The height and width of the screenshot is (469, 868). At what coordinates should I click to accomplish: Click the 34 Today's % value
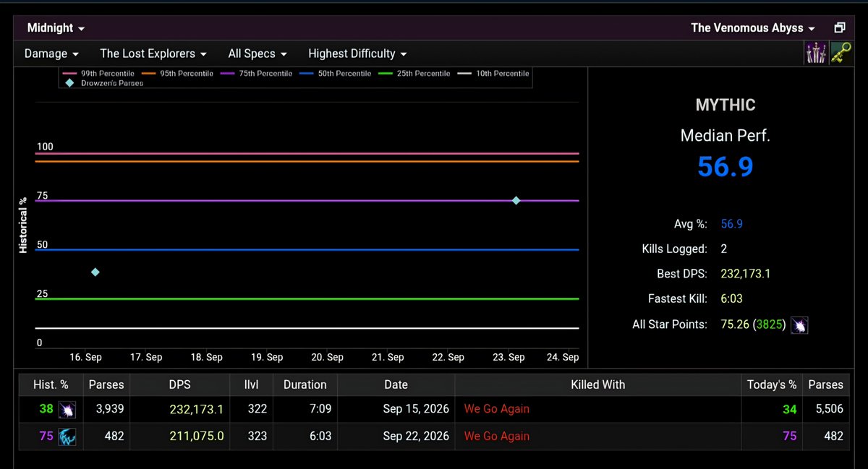point(789,409)
